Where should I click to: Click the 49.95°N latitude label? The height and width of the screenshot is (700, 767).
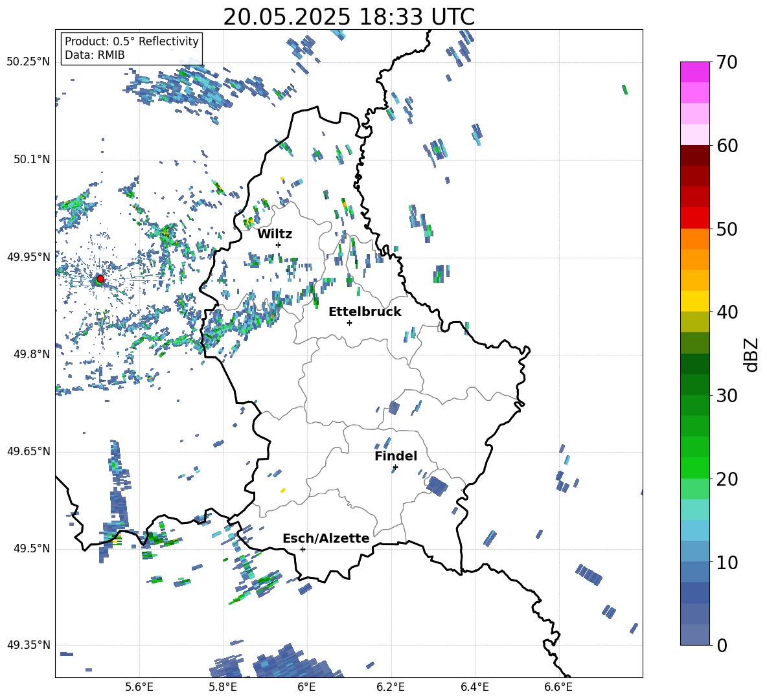(x=29, y=257)
